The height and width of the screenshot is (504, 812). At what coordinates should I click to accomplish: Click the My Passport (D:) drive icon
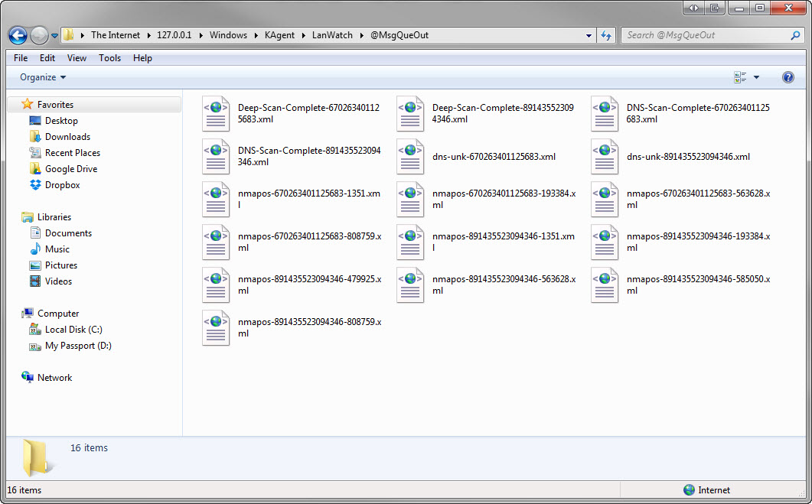tap(35, 346)
